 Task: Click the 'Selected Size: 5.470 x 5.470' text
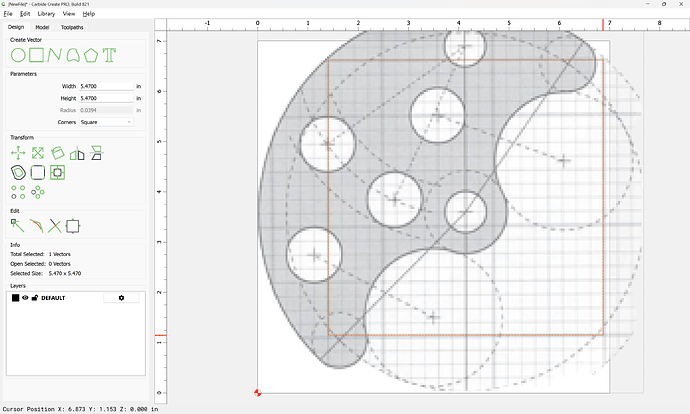(x=46, y=273)
